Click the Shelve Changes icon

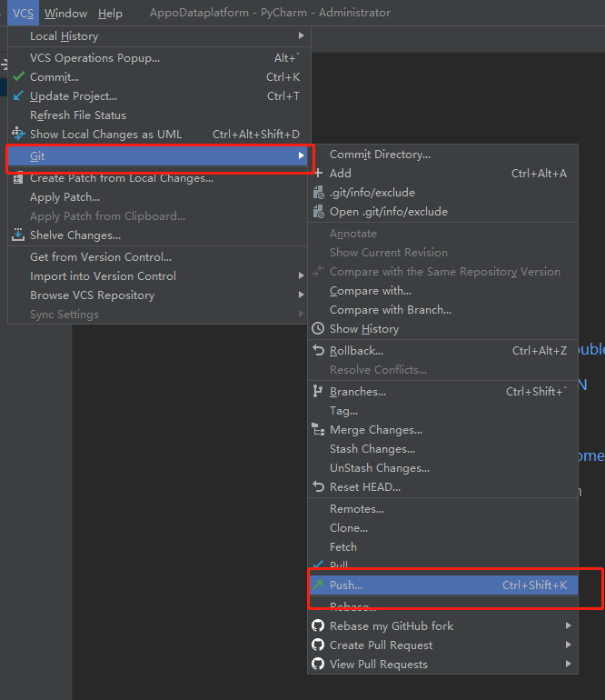pos(18,235)
